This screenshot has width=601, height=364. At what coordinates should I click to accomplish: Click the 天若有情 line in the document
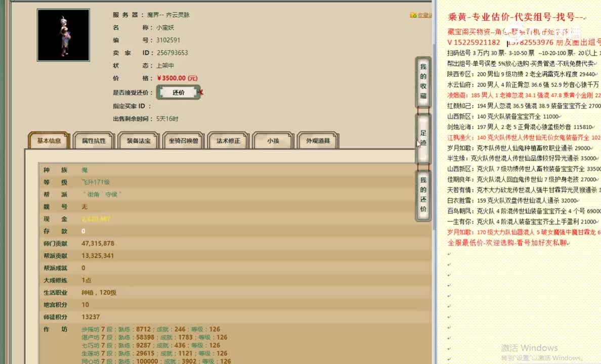[524, 190]
